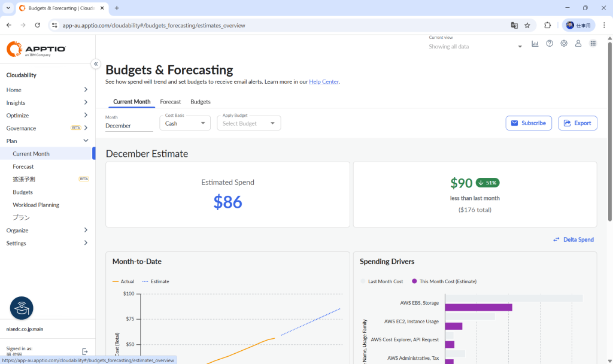613x364 pixels.
Task: Collapse the left sidebar with the double-chevron
Action: point(96,63)
